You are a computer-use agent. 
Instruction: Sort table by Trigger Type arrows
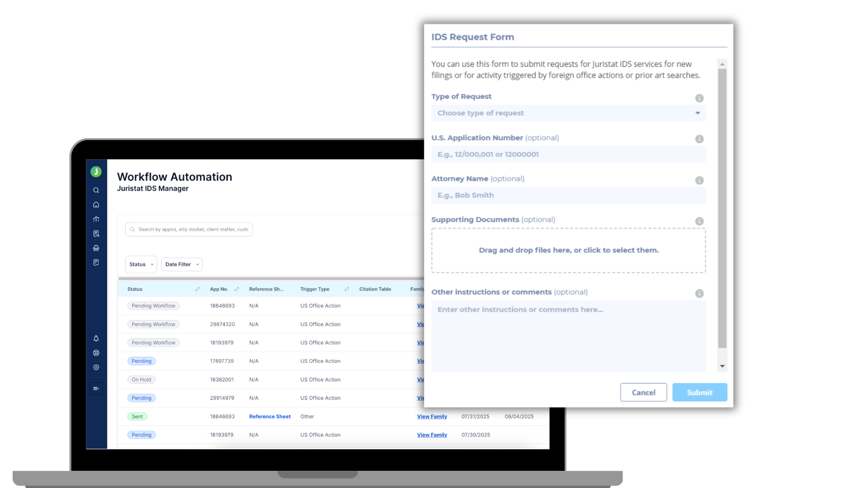tap(347, 289)
